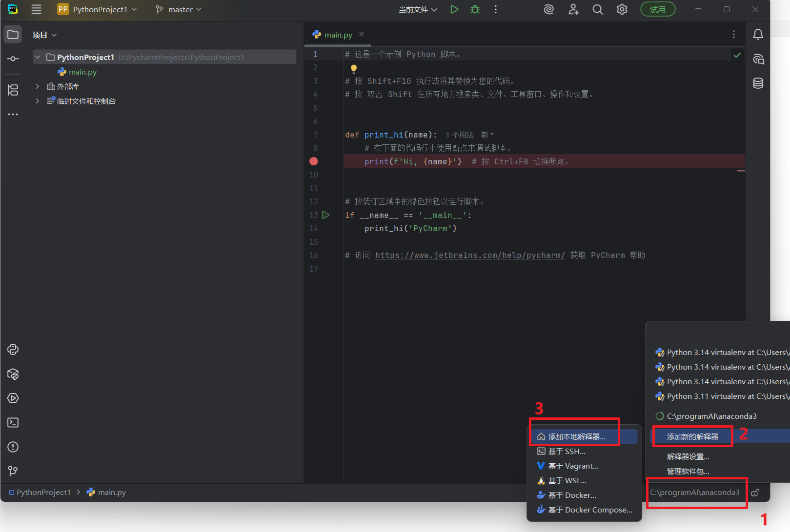This screenshot has height=532, width=790.
Task: Click run gutter arrow on line 13
Action: tap(326, 215)
